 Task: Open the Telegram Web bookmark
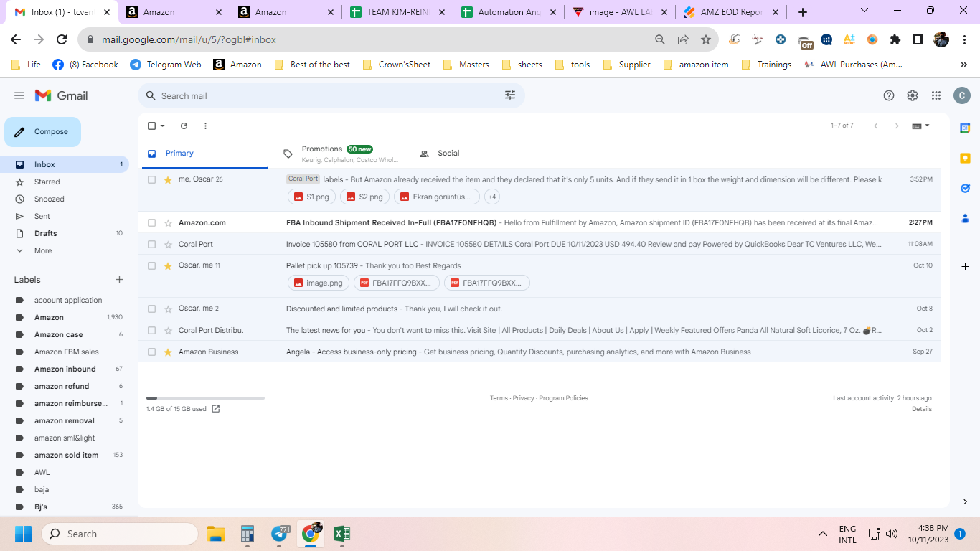tap(166, 65)
